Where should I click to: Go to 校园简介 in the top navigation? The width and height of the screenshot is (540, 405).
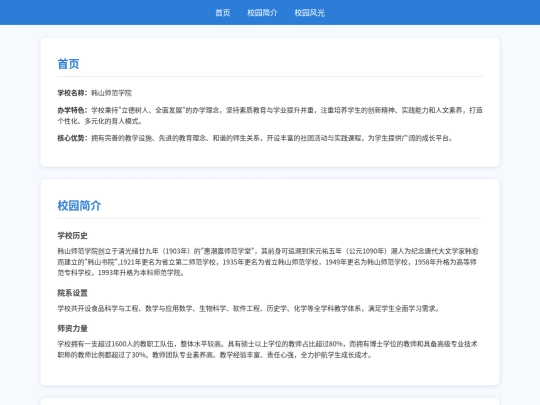[x=262, y=13]
